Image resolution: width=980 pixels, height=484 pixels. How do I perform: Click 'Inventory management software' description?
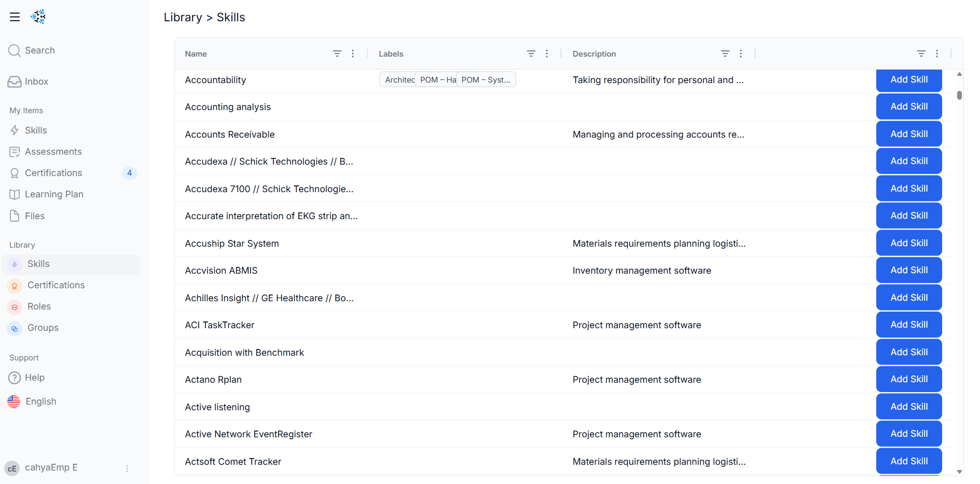pos(642,271)
